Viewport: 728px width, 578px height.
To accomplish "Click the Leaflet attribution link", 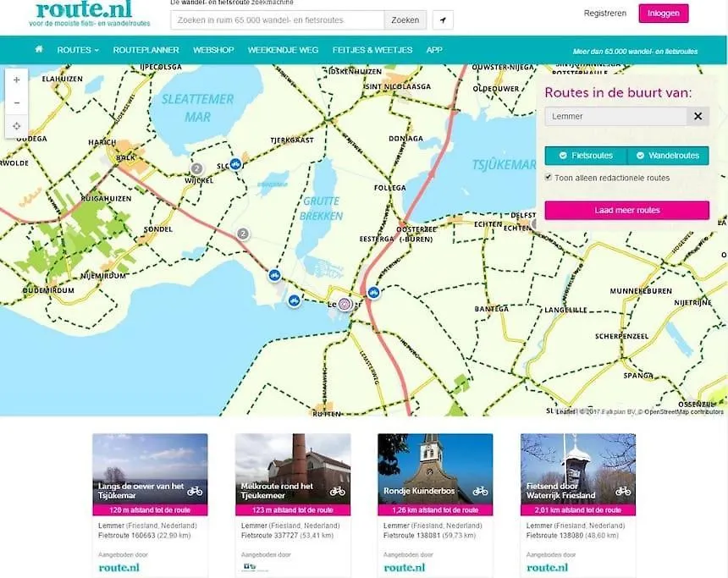I will [565, 412].
